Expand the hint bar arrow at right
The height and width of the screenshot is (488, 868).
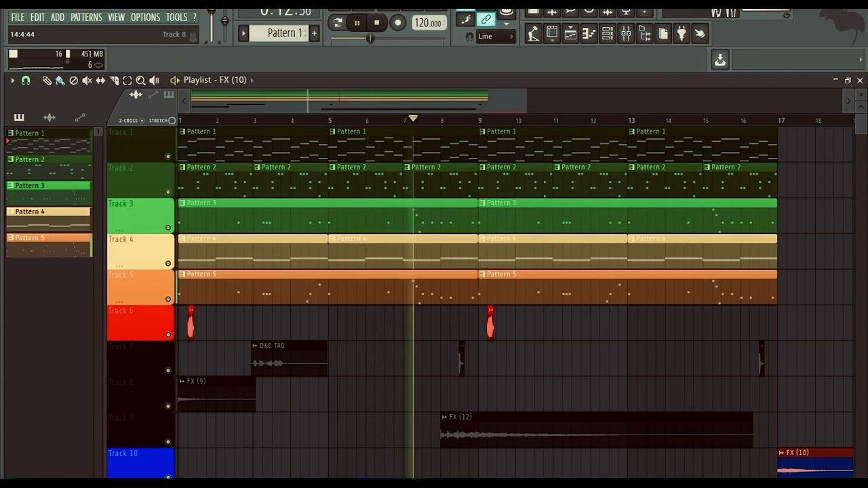(x=861, y=60)
